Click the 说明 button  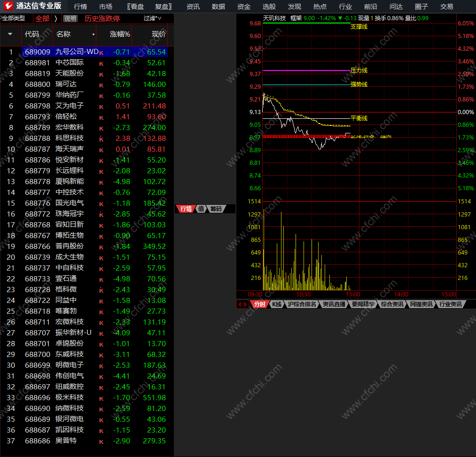[x=70, y=18]
